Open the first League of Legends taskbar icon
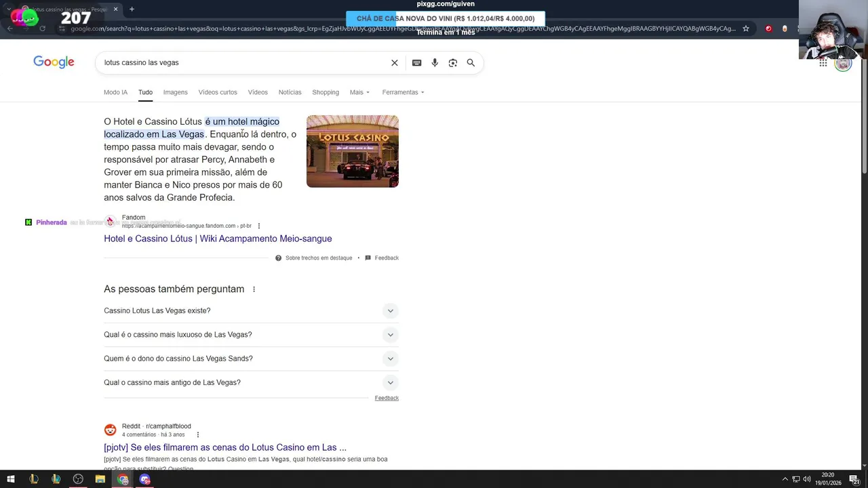 pyautogui.click(x=34, y=479)
